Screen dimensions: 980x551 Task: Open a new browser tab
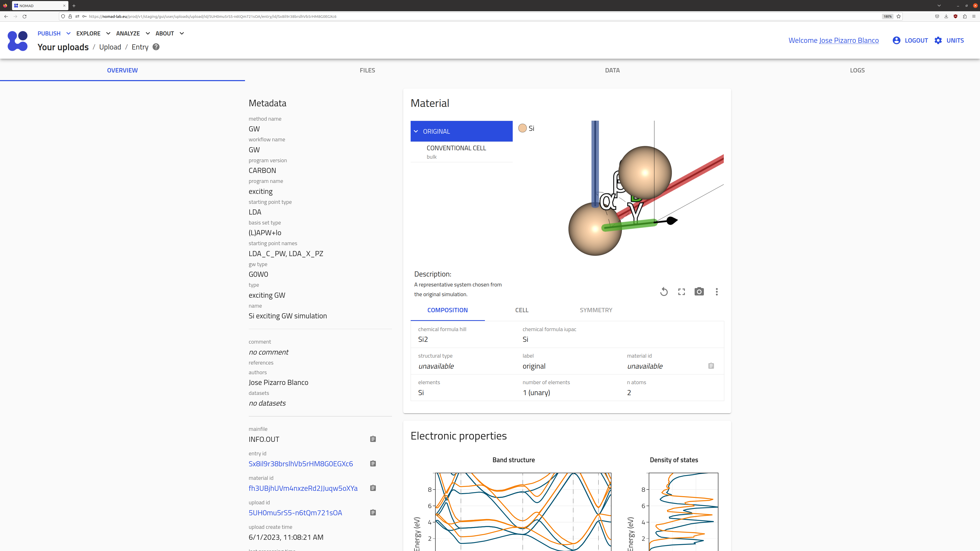coord(74,6)
